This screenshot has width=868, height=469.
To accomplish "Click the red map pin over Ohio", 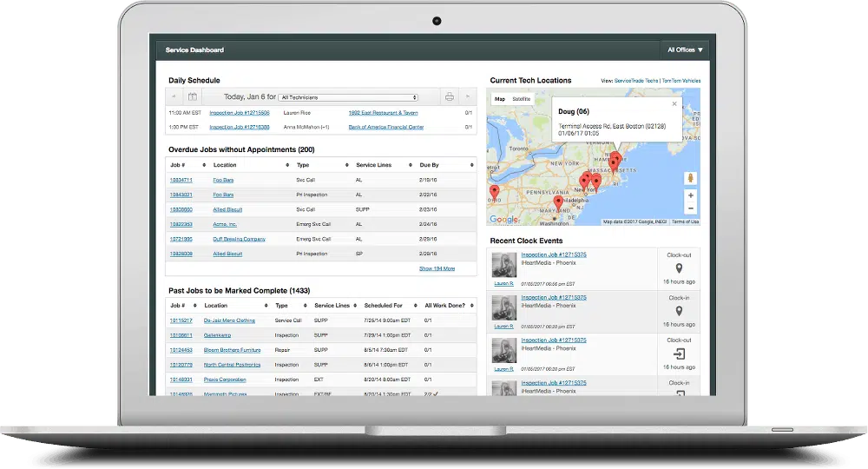I will pyautogui.click(x=495, y=190).
